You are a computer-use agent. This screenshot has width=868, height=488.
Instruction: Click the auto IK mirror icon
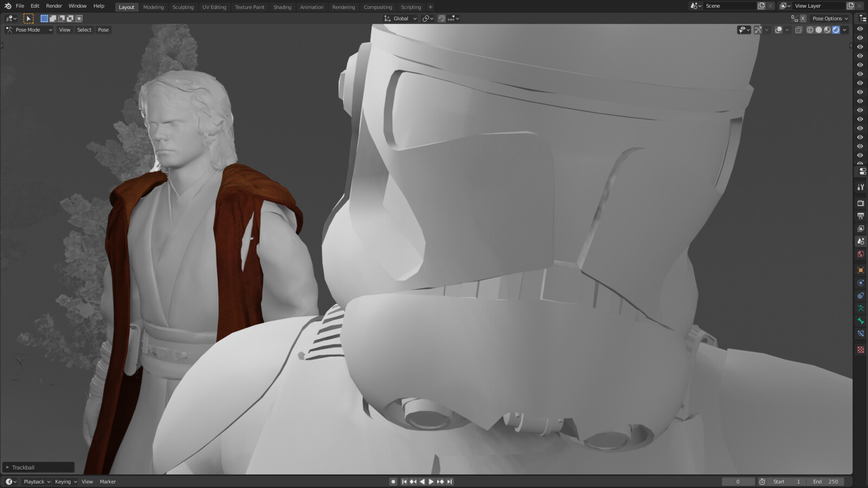[794, 18]
